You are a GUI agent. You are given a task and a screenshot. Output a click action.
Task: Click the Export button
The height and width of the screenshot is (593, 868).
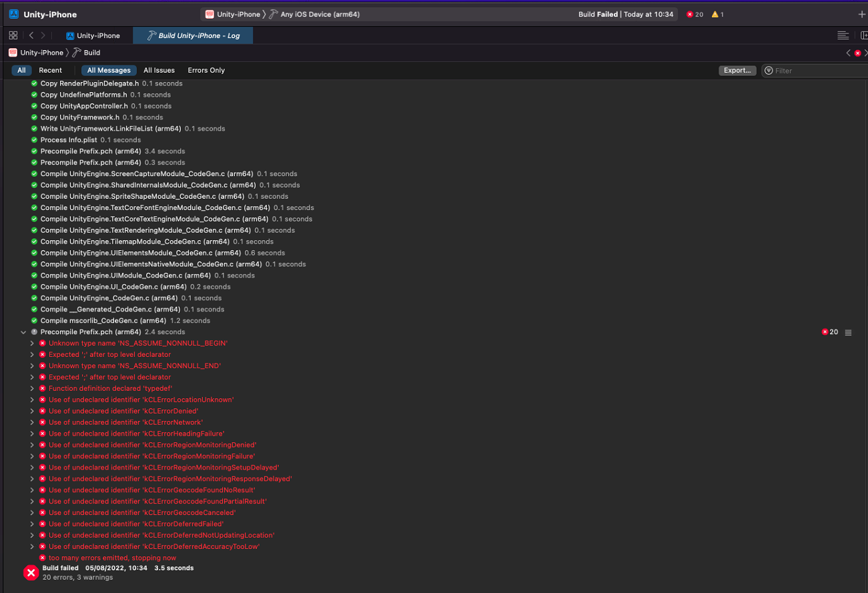coord(737,70)
